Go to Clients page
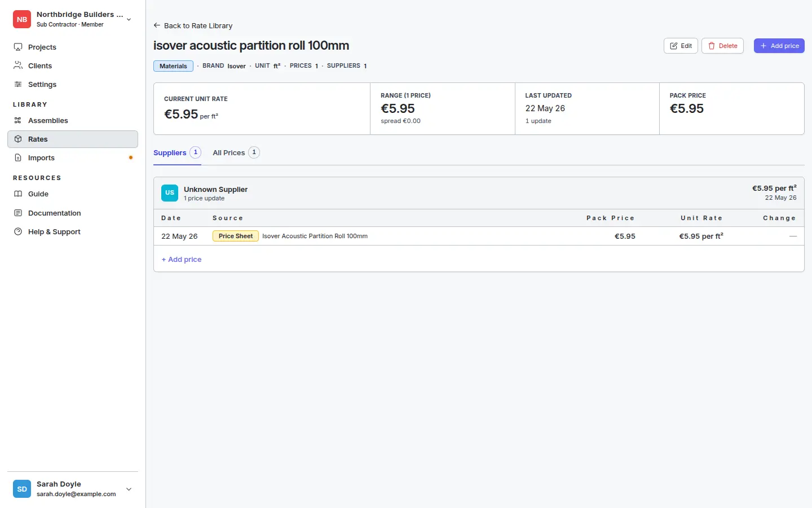 [73, 65]
